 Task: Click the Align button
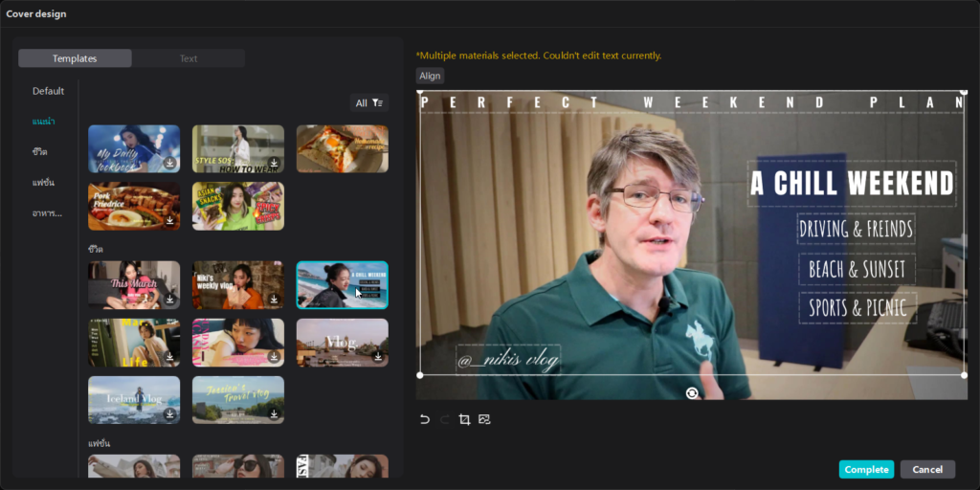pos(430,76)
